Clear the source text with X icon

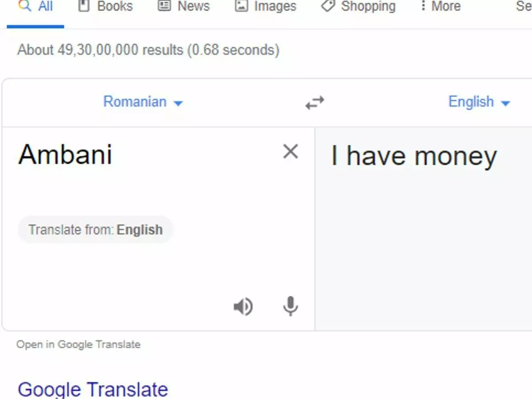[x=290, y=152]
